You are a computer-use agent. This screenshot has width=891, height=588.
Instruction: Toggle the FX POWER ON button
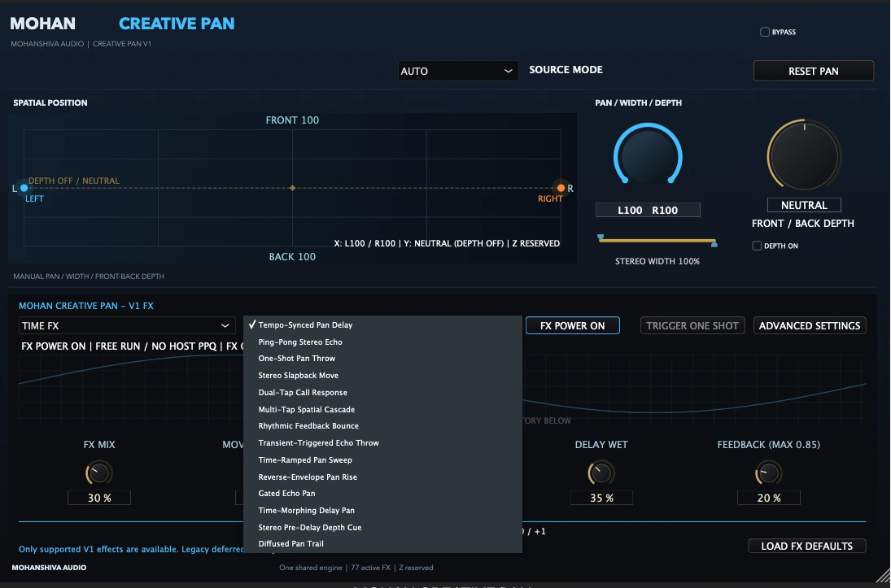[x=572, y=325]
